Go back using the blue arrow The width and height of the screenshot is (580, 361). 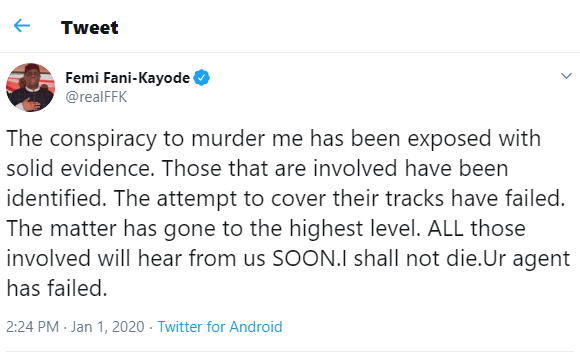point(22,26)
